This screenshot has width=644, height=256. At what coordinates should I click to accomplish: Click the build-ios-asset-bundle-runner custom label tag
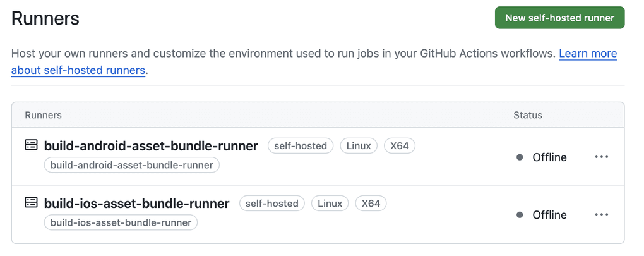(121, 222)
